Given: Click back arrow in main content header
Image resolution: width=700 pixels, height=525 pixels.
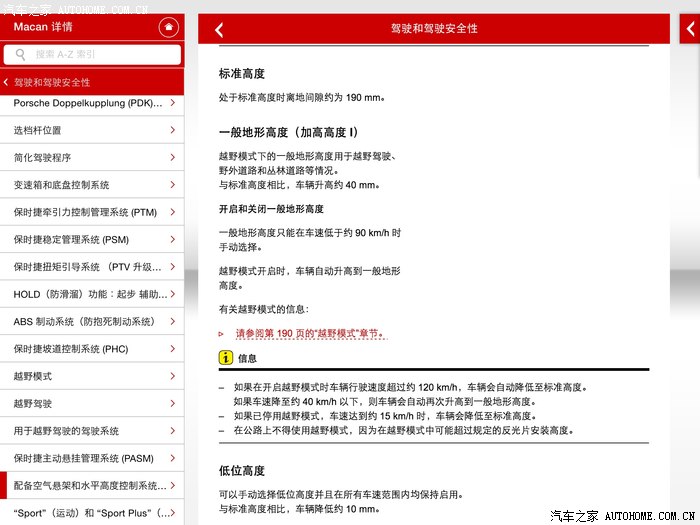Looking at the screenshot, I should pos(220,30).
